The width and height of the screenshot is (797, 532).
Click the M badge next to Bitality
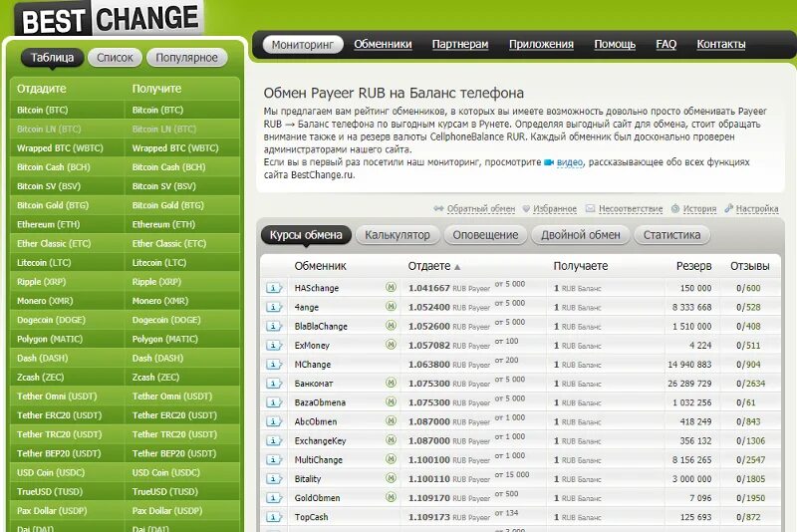click(x=391, y=477)
